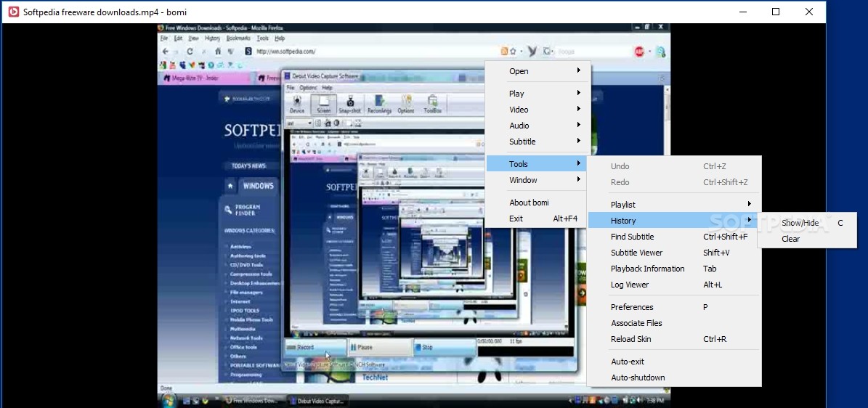
Task: Open the Audio submenu
Action: pos(538,126)
